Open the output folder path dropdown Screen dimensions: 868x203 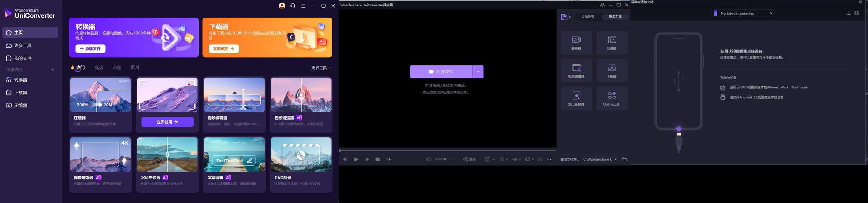pyautogui.click(x=600, y=159)
